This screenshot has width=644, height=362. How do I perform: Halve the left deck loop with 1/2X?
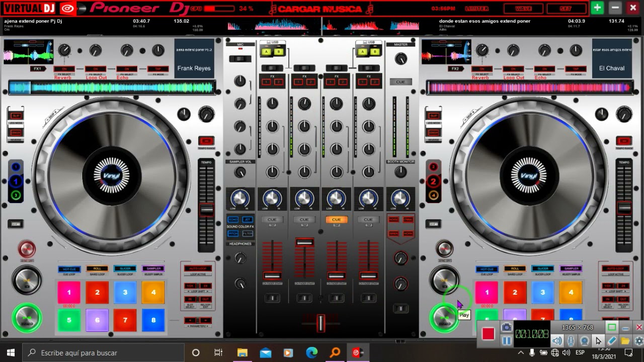[190, 286]
